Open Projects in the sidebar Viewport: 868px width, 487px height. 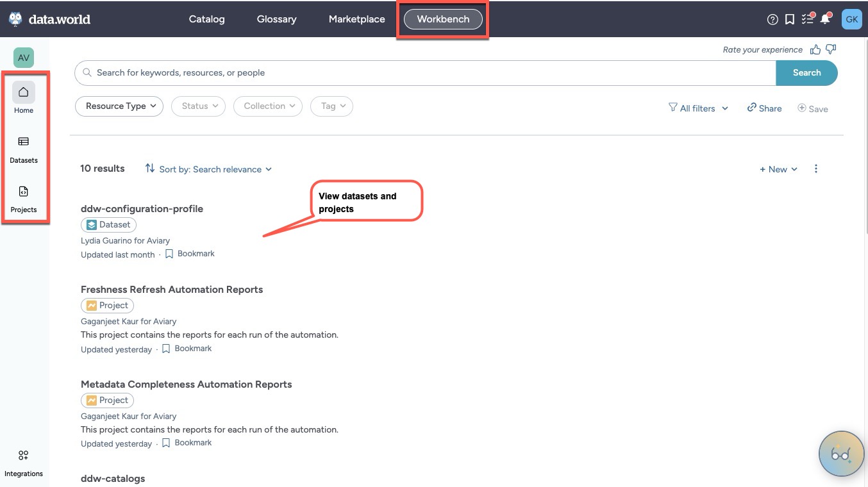[24, 198]
